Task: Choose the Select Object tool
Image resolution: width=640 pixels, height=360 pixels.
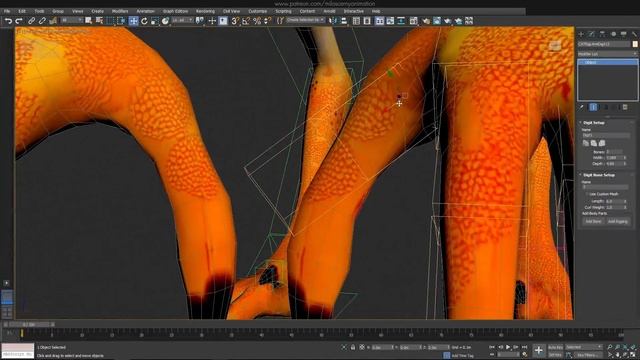Action: [89, 20]
